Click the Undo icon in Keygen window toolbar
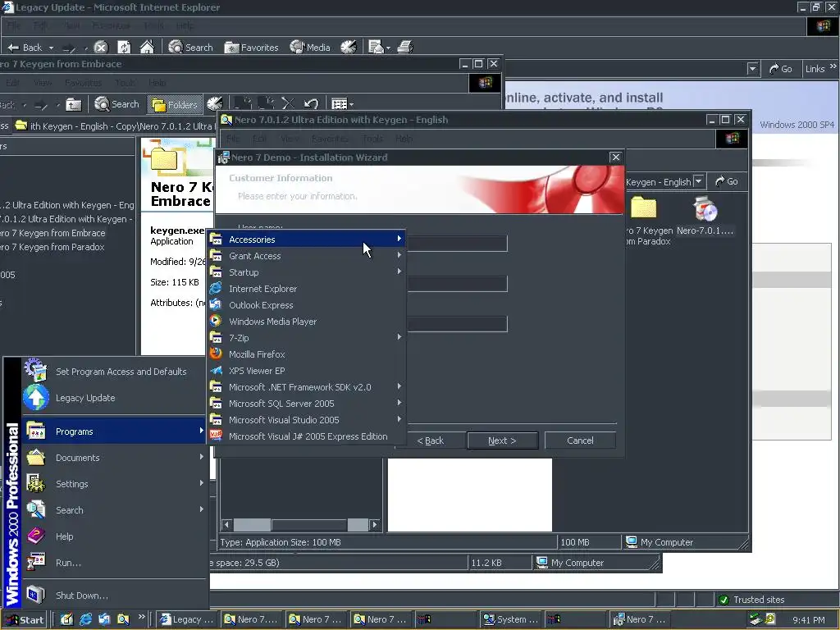This screenshot has height=630, width=840. (x=311, y=104)
